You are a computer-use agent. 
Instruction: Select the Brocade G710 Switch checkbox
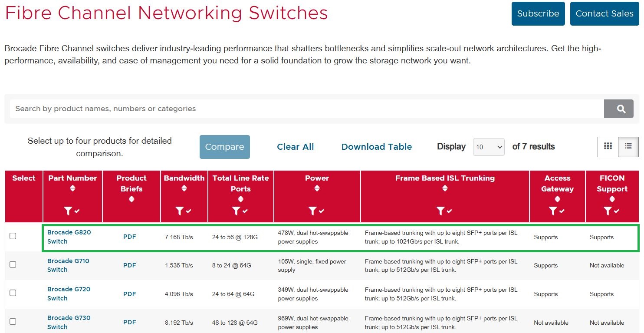tap(13, 264)
